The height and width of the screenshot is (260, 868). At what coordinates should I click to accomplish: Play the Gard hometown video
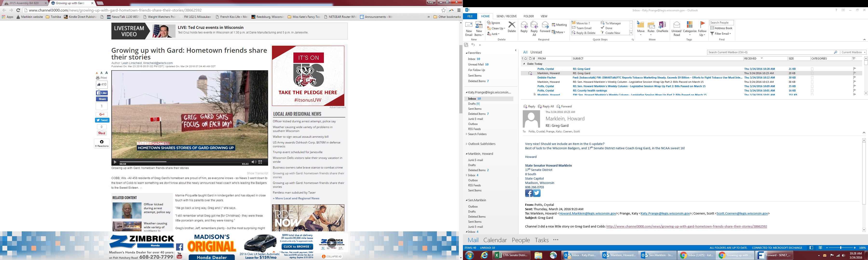coord(115,162)
